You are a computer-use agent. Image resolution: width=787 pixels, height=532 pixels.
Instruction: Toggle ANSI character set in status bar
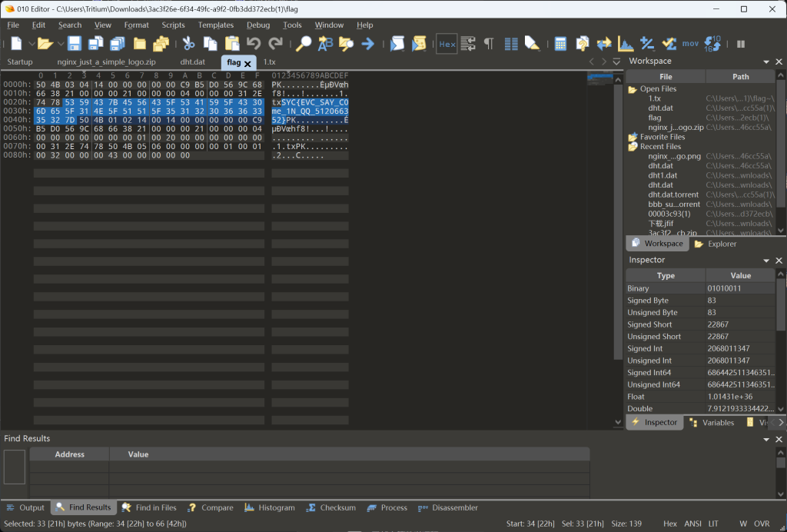click(694, 523)
